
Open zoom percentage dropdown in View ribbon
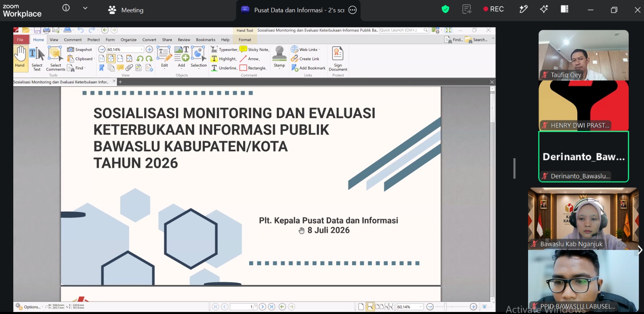click(141, 50)
